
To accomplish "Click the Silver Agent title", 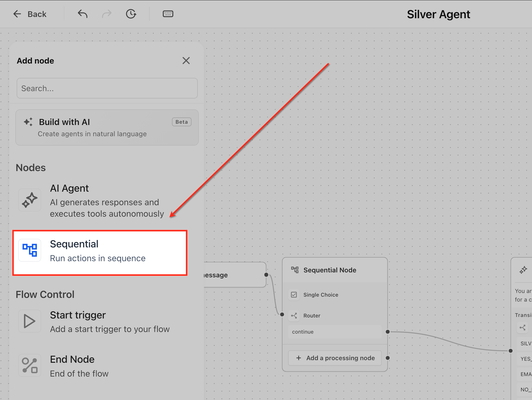I will (x=438, y=14).
